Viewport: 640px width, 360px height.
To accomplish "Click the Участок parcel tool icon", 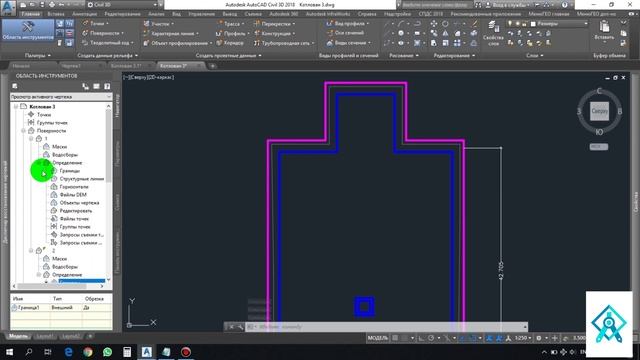I will coord(147,24).
